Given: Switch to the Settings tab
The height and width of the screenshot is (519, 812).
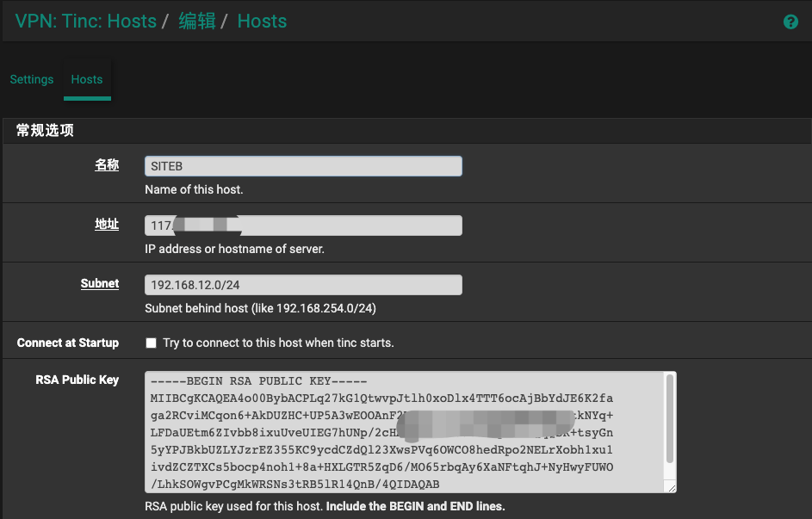Looking at the screenshot, I should [32, 79].
